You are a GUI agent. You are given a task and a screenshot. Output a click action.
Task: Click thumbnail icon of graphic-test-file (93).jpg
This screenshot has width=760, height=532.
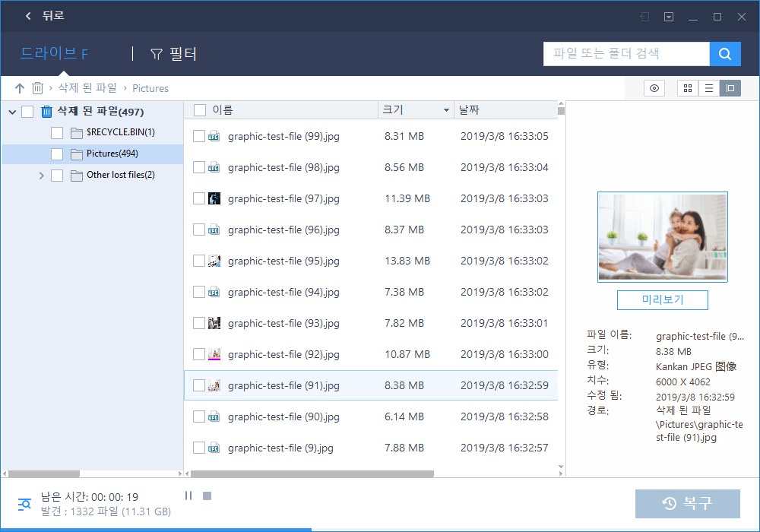click(x=214, y=323)
